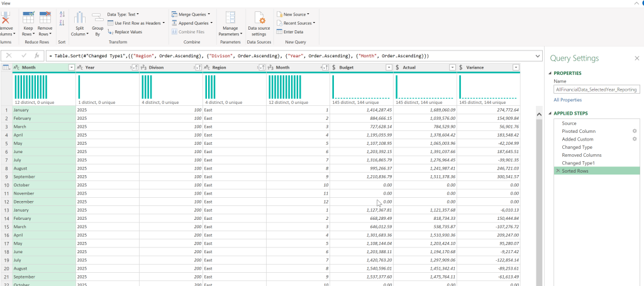This screenshot has width=644, height=286.
Task: Open the first Month column filter dropdown
Action: (x=72, y=67)
